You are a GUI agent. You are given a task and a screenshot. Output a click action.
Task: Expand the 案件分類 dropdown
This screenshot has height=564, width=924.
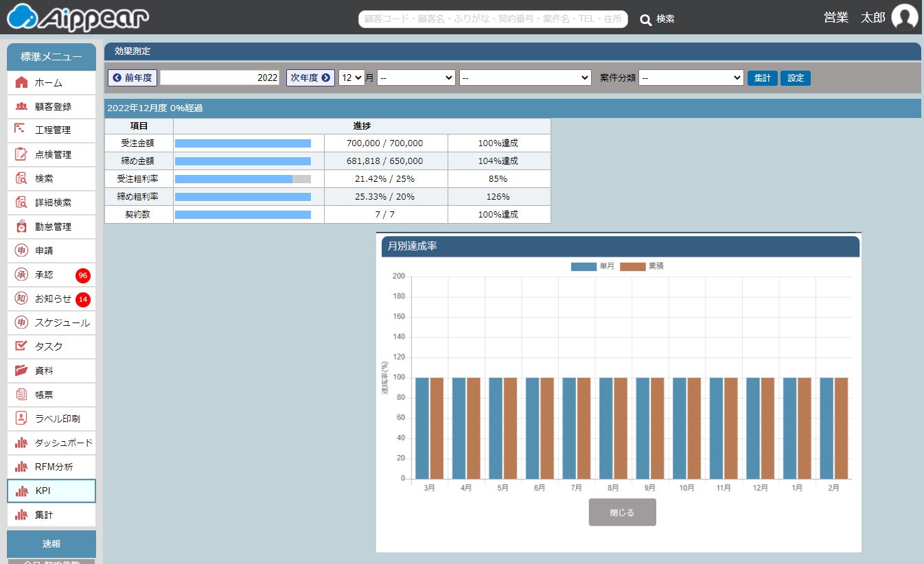click(x=691, y=78)
